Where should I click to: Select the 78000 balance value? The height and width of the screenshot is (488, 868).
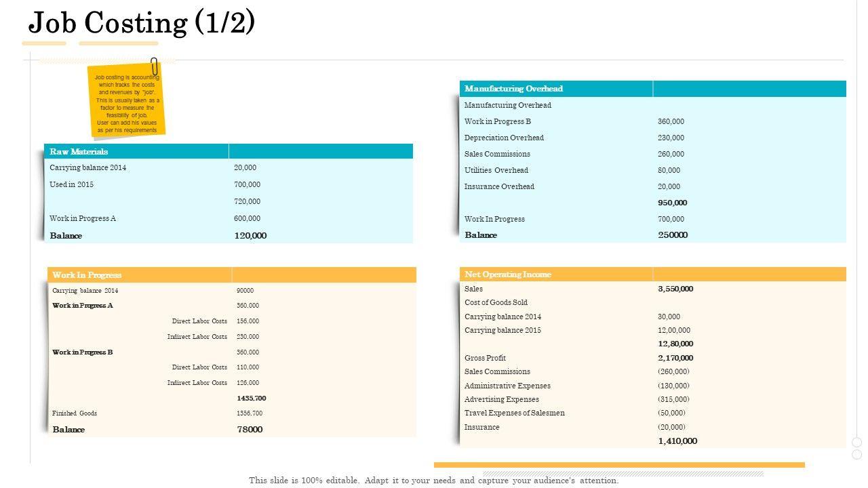250,430
